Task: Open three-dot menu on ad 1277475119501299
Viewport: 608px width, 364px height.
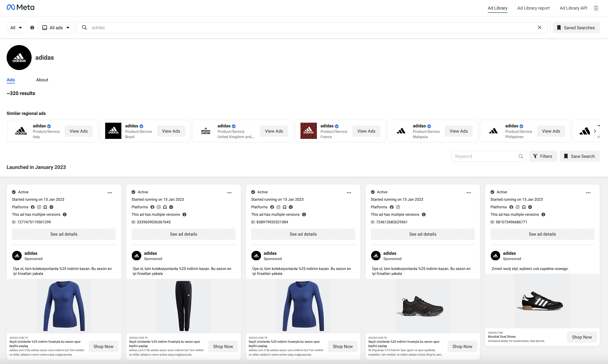Action: tap(110, 193)
